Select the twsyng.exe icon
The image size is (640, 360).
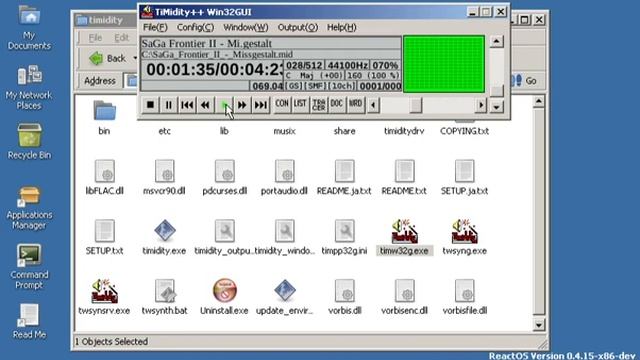click(x=464, y=237)
